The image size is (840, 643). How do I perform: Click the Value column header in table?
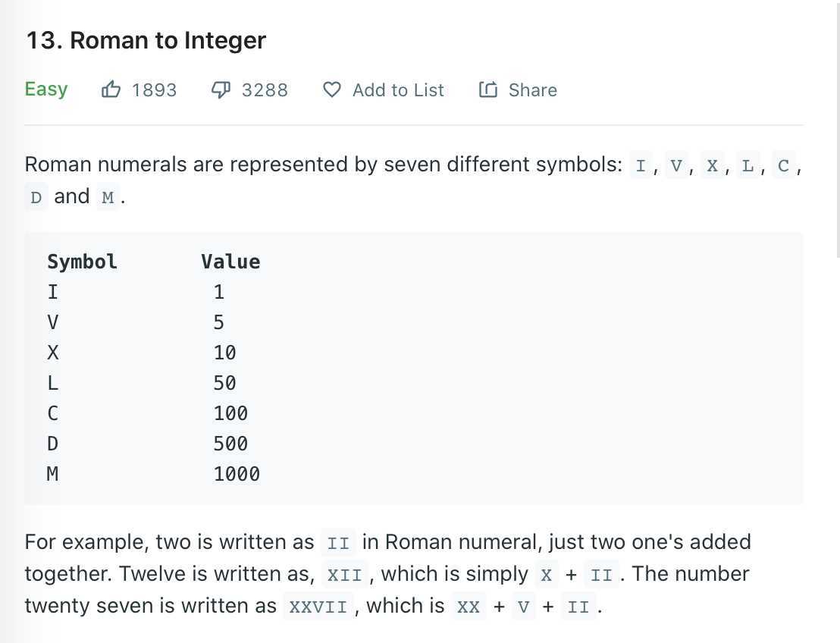point(230,262)
